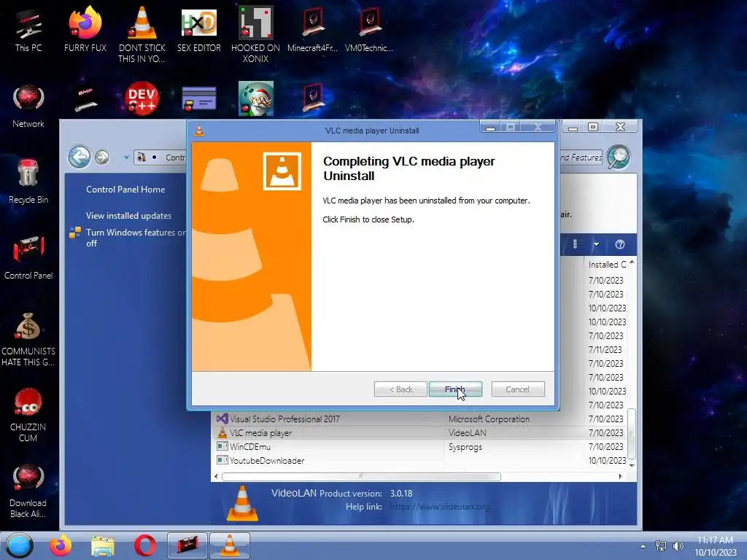Click the network tray icon
The width and height of the screenshot is (747, 560).
pos(661,546)
